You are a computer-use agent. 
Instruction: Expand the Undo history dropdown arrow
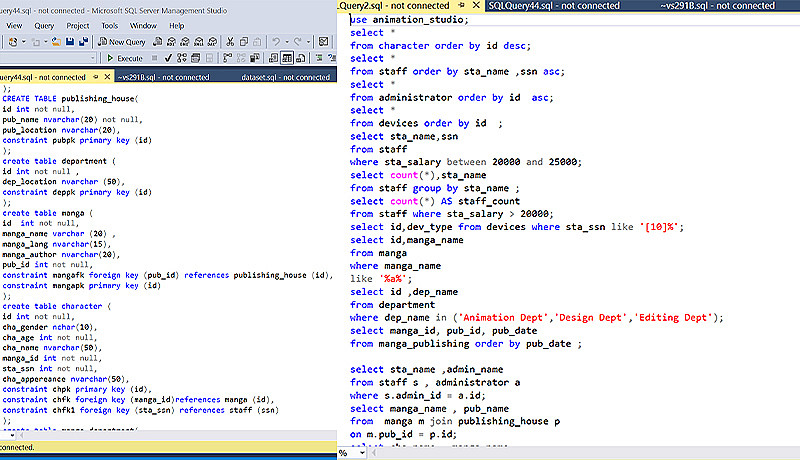tap(287, 42)
